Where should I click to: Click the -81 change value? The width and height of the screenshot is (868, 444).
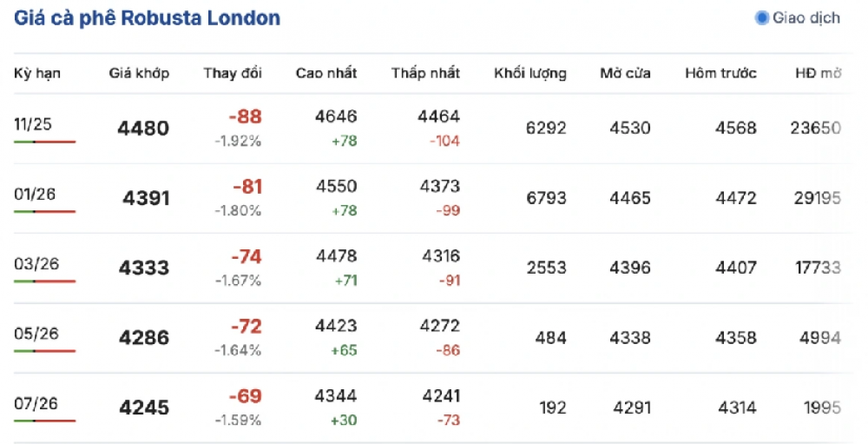(247, 187)
